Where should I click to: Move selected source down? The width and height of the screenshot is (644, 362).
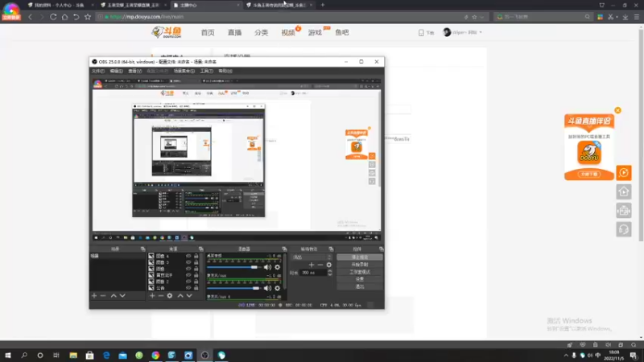coord(189,295)
